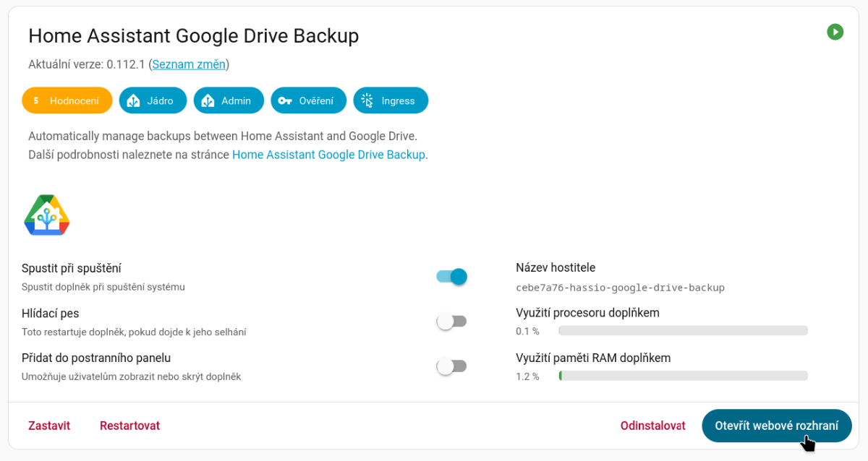Click the Jádro capability chip
Viewport: 868px width, 461px height.
pyautogui.click(x=153, y=100)
